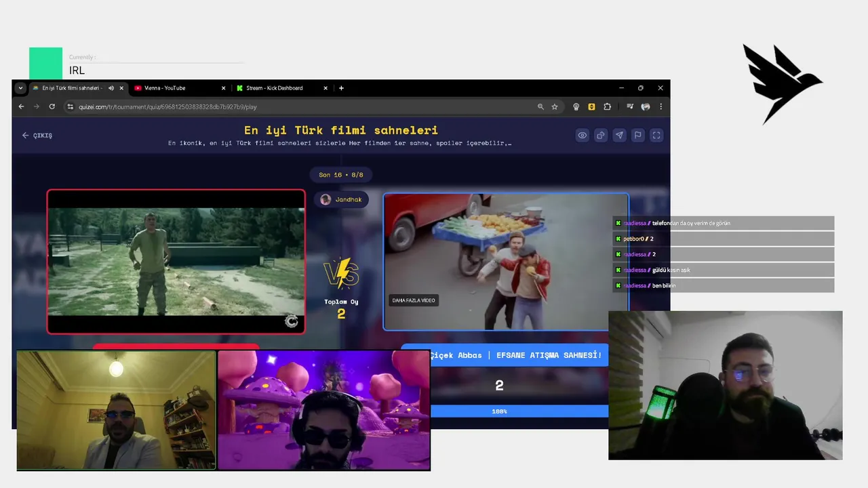The image size is (868, 488).
Task: Go back in browser history
Action: (x=21, y=106)
